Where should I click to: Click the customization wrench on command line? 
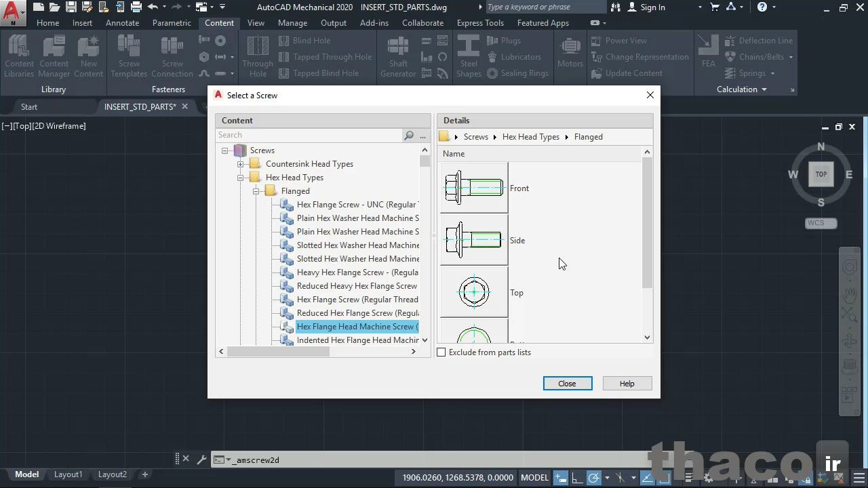[201, 459]
